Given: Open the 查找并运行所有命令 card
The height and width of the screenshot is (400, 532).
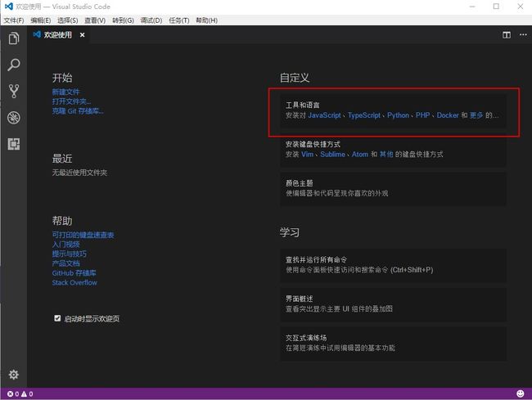Looking at the screenshot, I should 393,265.
